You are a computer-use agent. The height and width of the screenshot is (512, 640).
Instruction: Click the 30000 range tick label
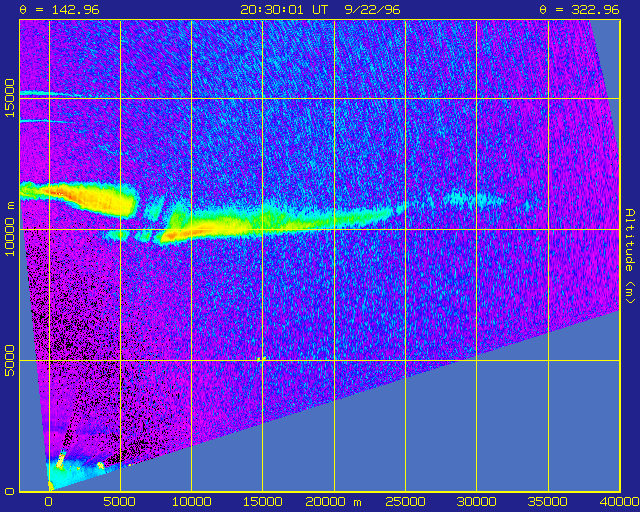point(477,502)
